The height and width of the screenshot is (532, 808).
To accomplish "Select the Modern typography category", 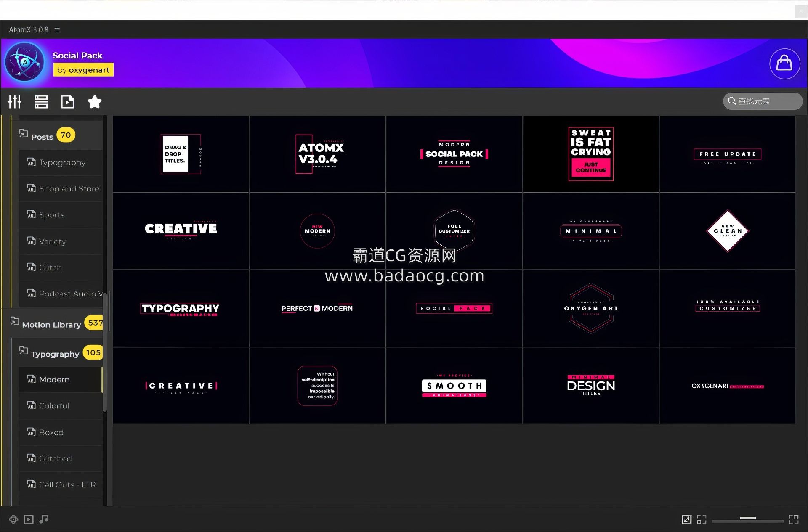I will (61, 379).
